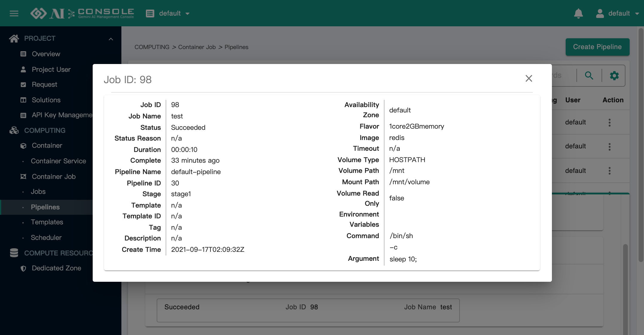644x335 pixels.
Task: Click the Dedicated Zone shield icon
Action: (23, 268)
